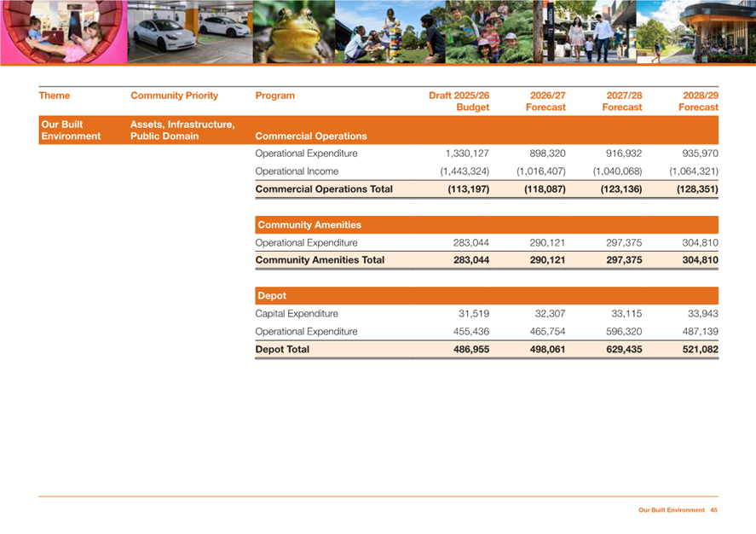
Task: Click Operational Income value (1,040,068)
Action: (x=618, y=171)
